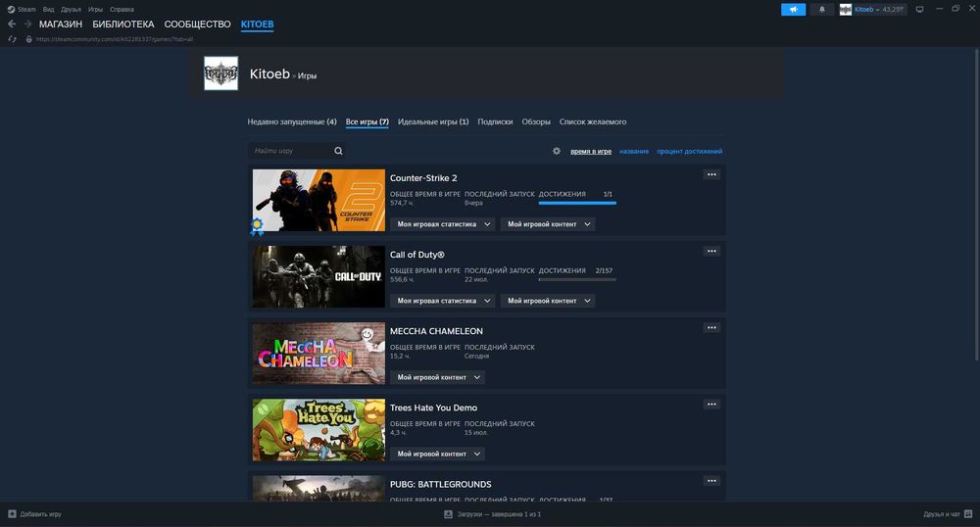Click the Counter-Strike 2 cover thumbnail
Screen dimensions: 980x527
318,200
